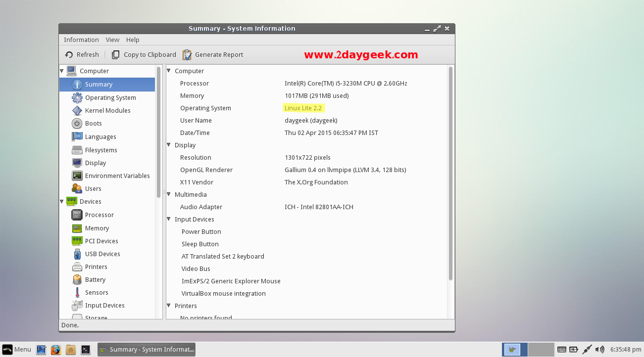Click the Battery icon in Devices list
Screen dimensions: 644x357
pos(77,280)
